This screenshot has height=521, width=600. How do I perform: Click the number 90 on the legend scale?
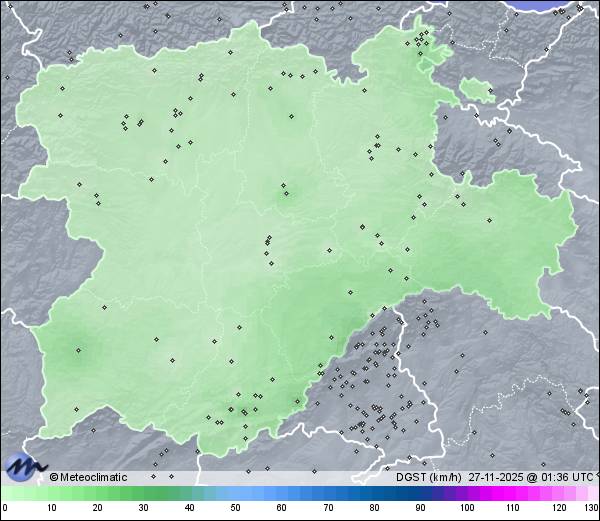(420, 509)
